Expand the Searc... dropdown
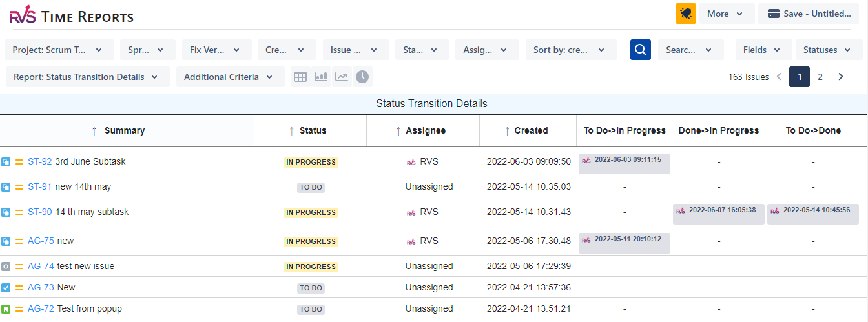This screenshot has height=322, width=868. coord(690,50)
